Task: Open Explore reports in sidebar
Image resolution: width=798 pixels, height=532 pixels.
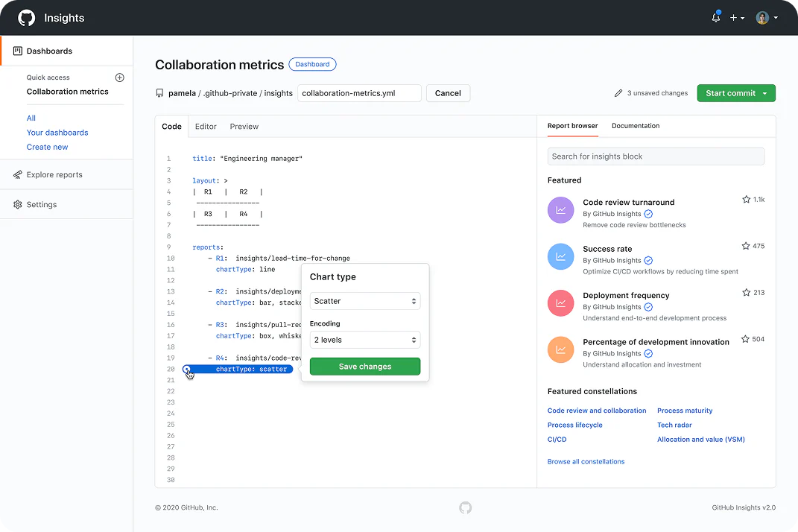Action: click(66, 174)
